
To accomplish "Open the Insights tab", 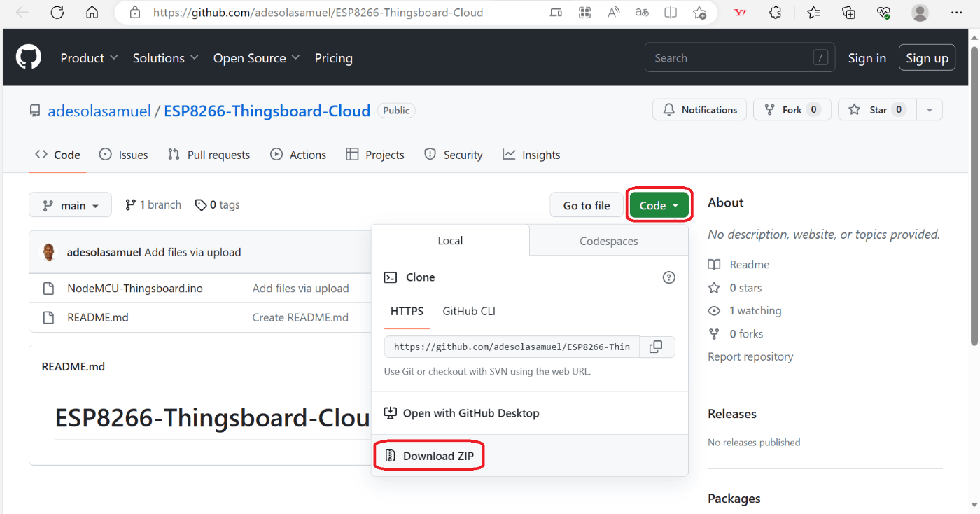I will [x=531, y=155].
